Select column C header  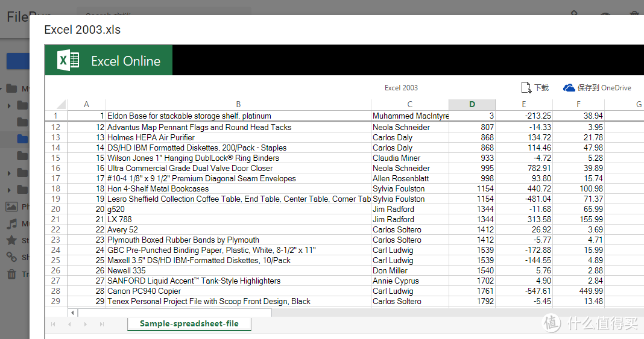click(x=410, y=105)
